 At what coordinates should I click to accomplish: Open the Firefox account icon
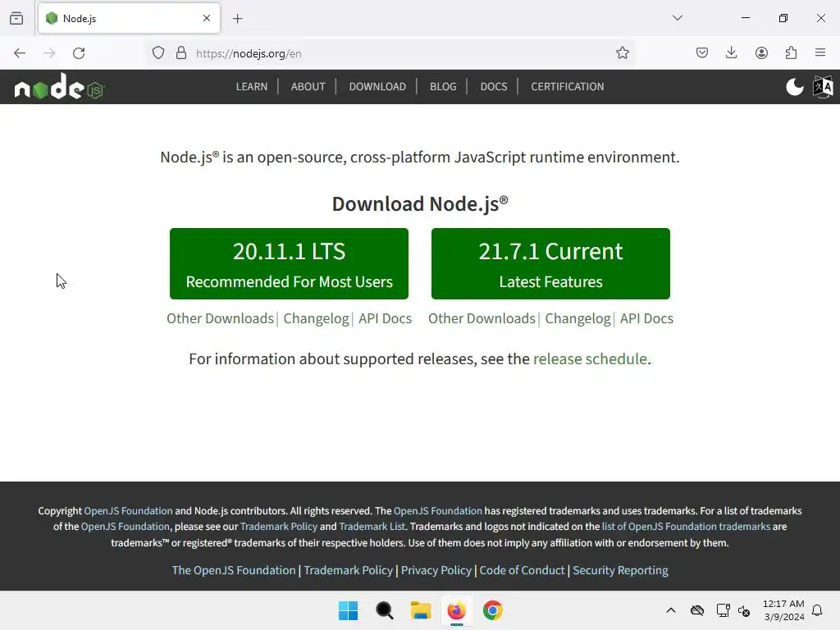[x=761, y=53]
